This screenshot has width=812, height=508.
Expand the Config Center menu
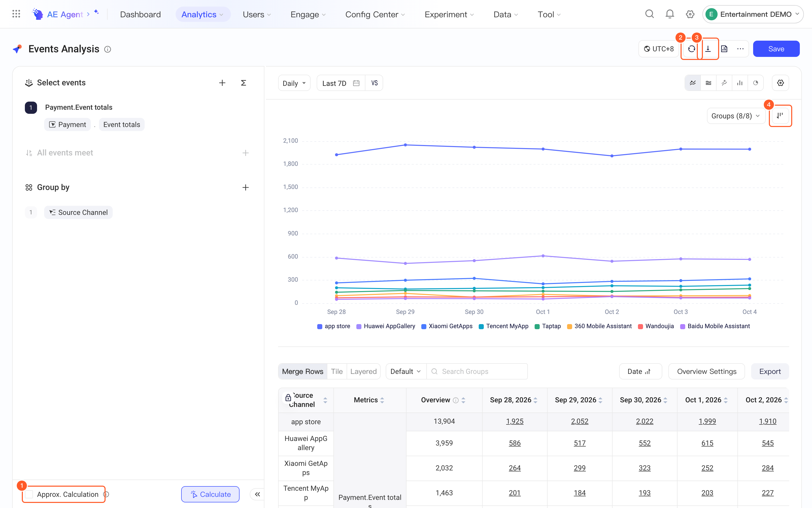(375, 14)
